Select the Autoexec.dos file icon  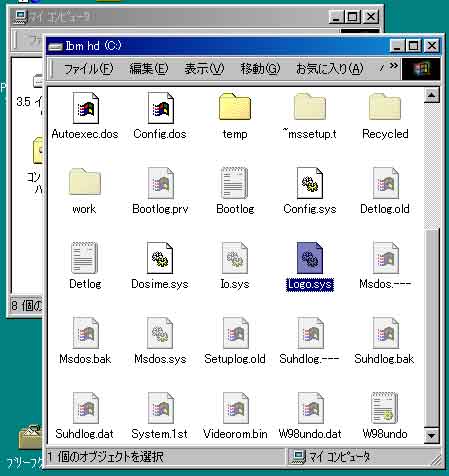86,108
